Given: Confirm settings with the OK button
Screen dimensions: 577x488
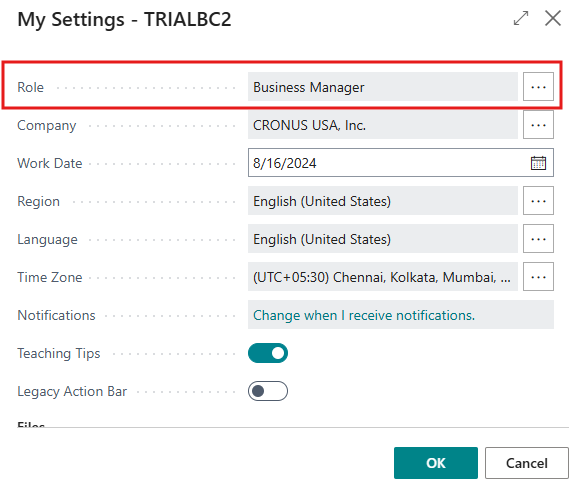Looking at the screenshot, I should pyautogui.click(x=436, y=463).
